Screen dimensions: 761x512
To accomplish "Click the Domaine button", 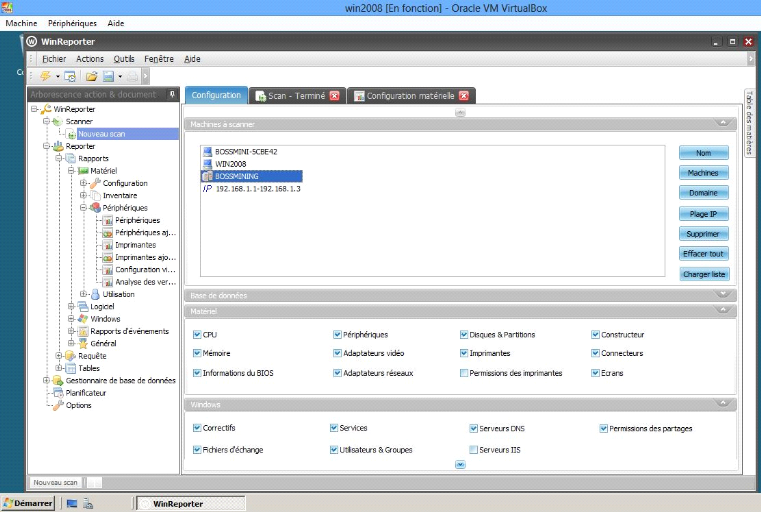I will coord(704,193).
